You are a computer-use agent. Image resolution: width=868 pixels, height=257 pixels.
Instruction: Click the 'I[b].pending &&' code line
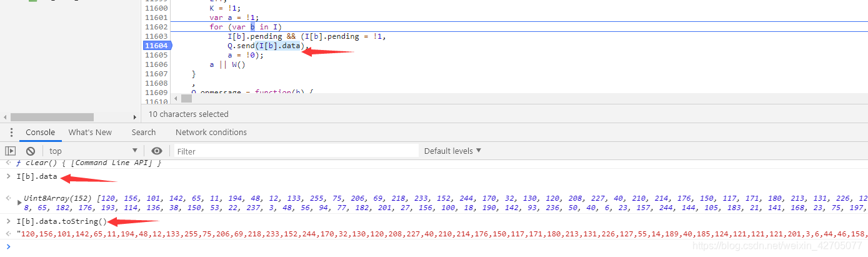307,36
